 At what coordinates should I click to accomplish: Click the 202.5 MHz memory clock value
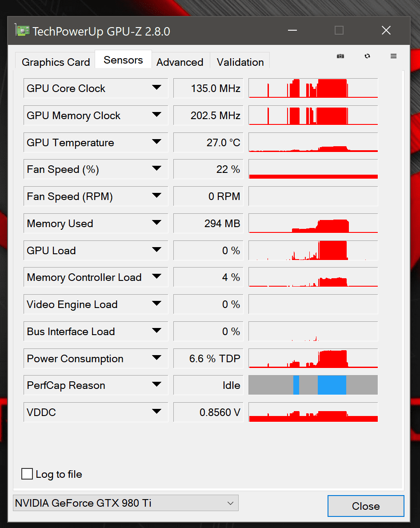click(x=208, y=115)
